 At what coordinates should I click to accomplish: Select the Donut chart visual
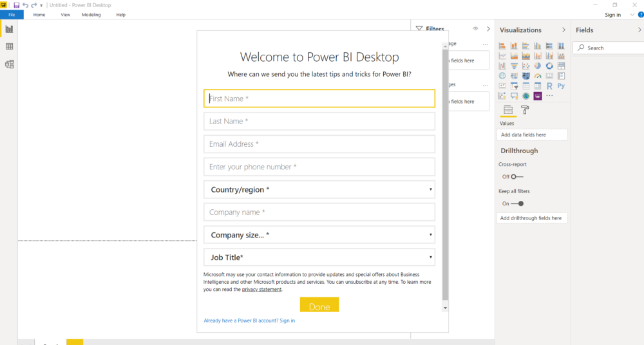tap(549, 66)
